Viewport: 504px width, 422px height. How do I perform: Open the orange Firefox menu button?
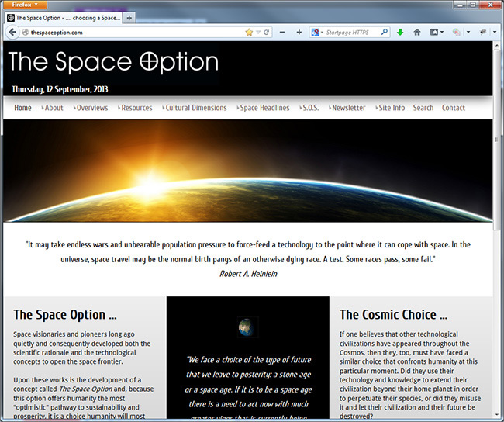click(25, 5)
